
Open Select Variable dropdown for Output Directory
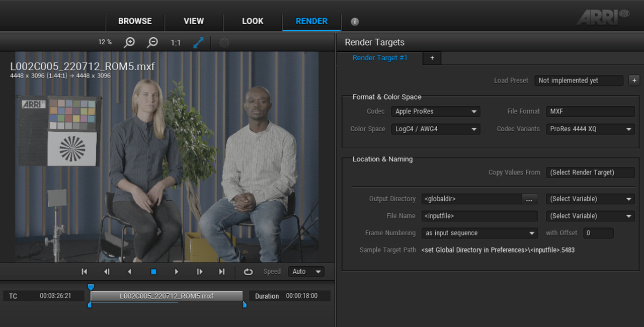pyautogui.click(x=591, y=199)
